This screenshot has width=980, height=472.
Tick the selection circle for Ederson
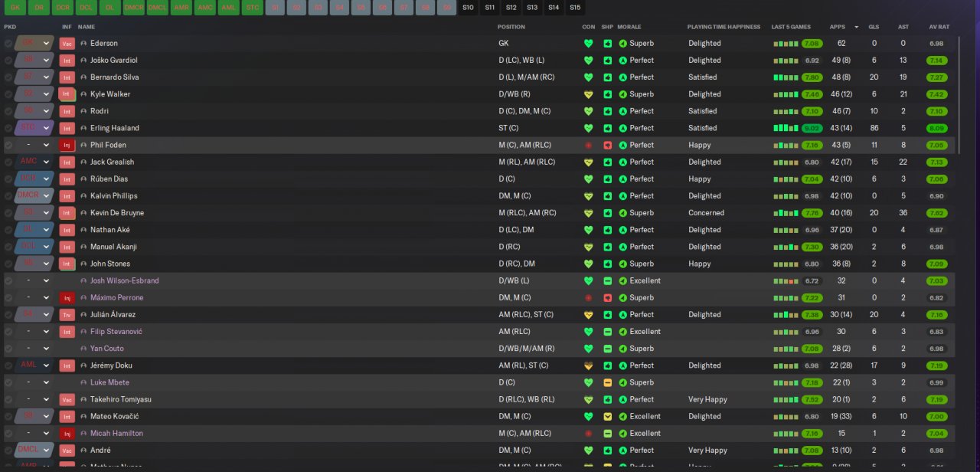click(8, 44)
